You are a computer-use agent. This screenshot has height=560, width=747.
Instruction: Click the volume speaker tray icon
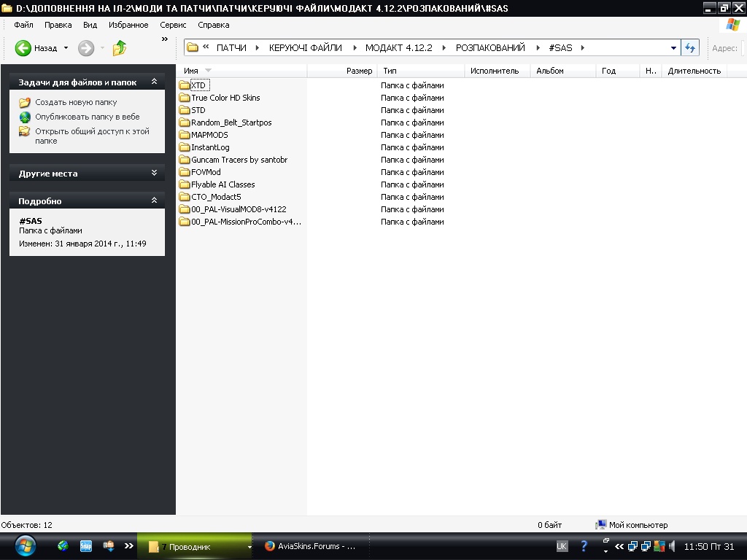pyautogui.click(x=672, y=546)
